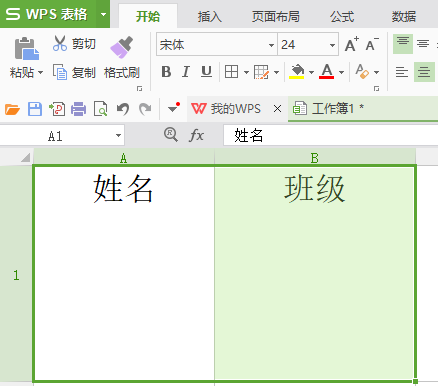Viewport: 438px width, 386px height.
Task: Open the WPS application menu dropdown arrow
Action: click(x=103, y=14)
